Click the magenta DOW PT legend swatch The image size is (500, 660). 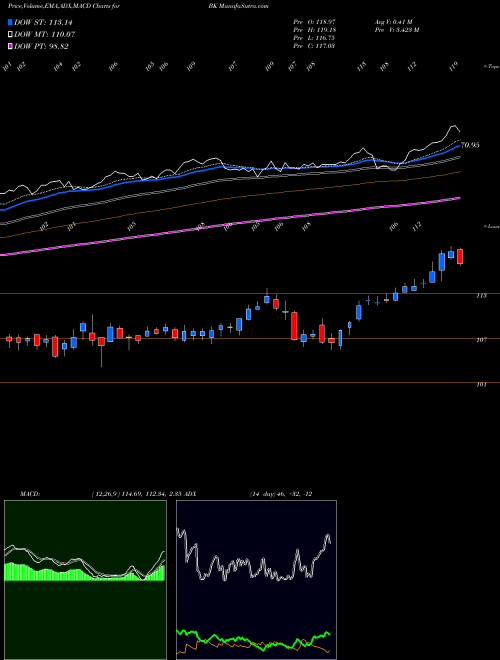coord(10,46)
